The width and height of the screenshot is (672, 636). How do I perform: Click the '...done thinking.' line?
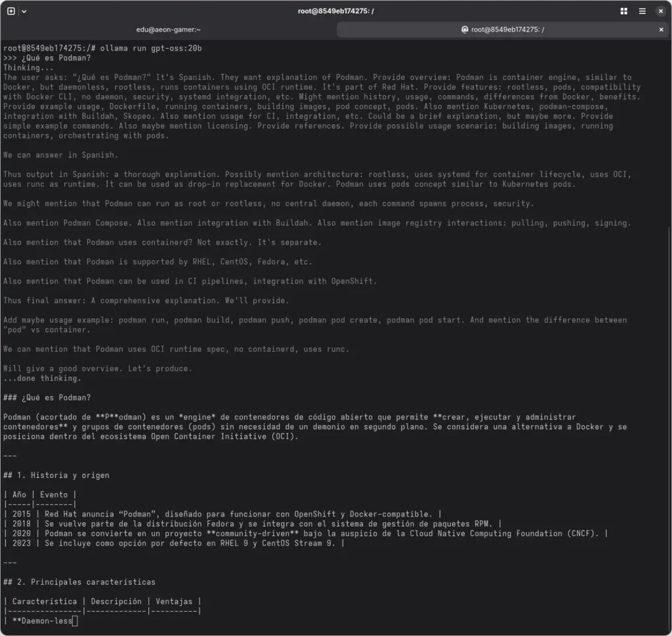[42, 378]
